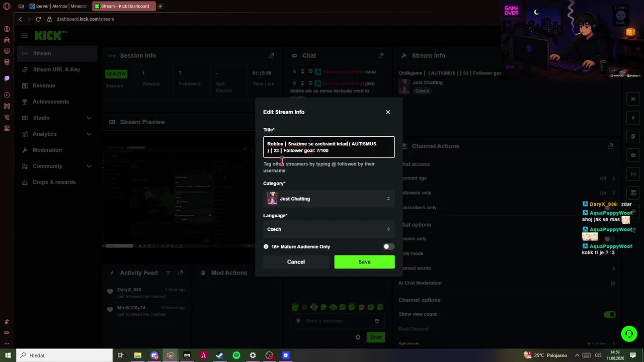This screenshot has height=362, width=644.
Task: Click the stream Title text field
Action: click(x=329, y=147)
